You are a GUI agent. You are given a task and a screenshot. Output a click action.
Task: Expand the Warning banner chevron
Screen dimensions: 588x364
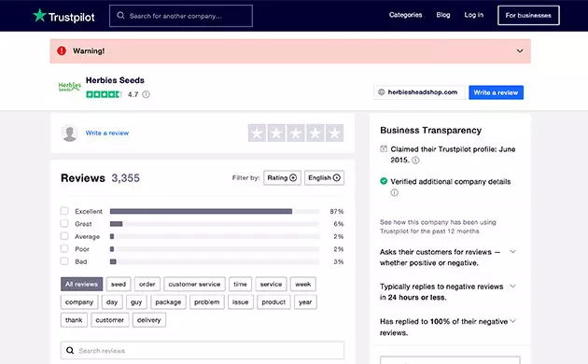pyautogui.click(x=520, y=51)
